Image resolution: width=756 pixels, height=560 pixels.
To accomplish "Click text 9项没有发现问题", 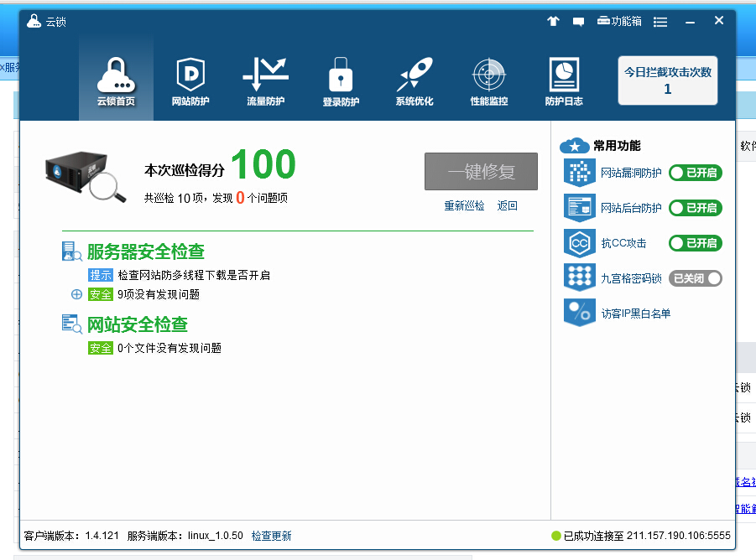I will [159, 294].
